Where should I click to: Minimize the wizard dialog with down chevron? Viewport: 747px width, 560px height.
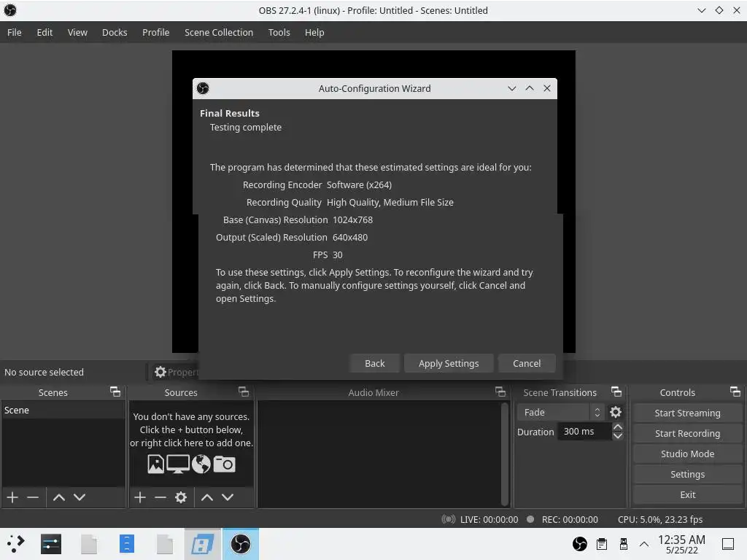click(x=511, y=88)
